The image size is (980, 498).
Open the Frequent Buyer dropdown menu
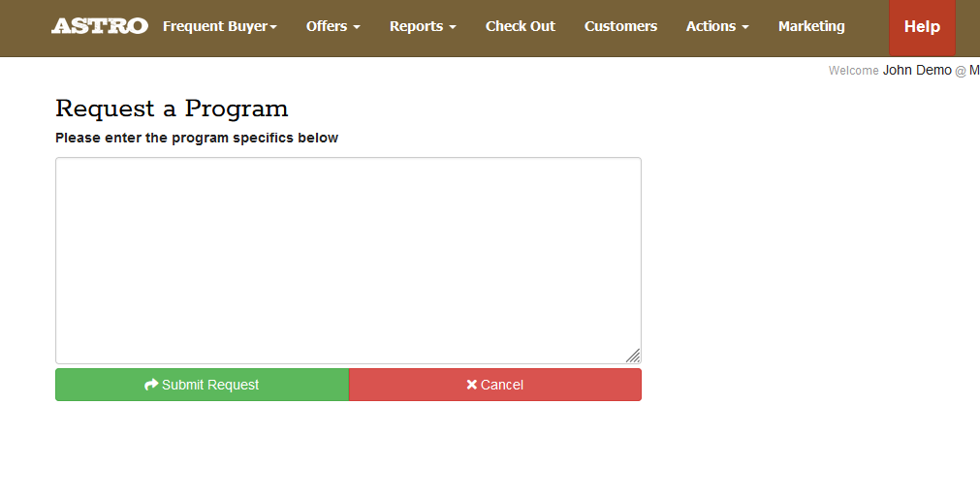click(219, 26)
